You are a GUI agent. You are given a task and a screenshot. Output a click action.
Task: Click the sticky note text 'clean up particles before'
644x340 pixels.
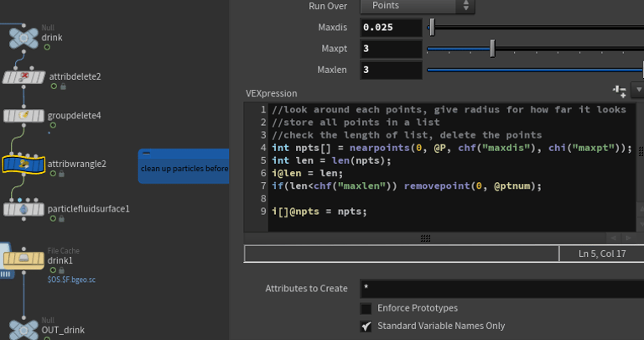pyautogui.click(x=184, y=169)
